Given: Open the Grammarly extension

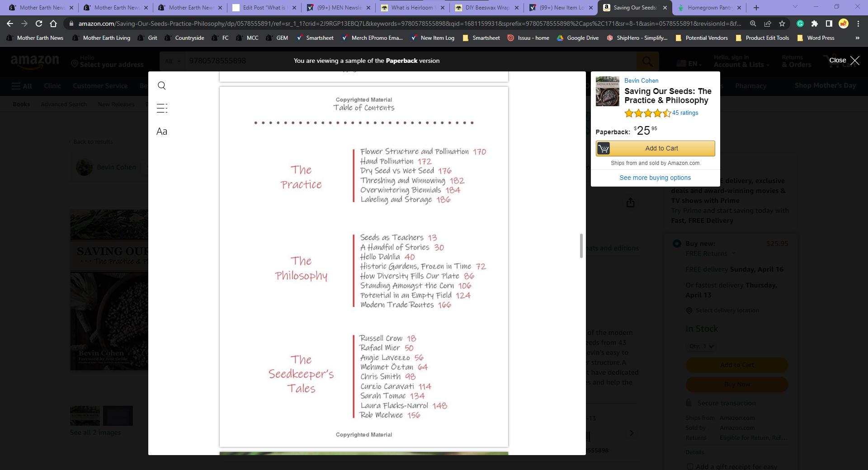Looking at the screenshot, I should 800,23.
